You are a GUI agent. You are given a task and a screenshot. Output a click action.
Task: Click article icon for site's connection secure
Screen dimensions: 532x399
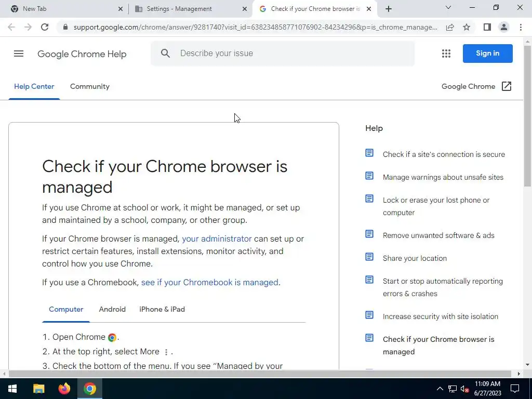(369, 153)
